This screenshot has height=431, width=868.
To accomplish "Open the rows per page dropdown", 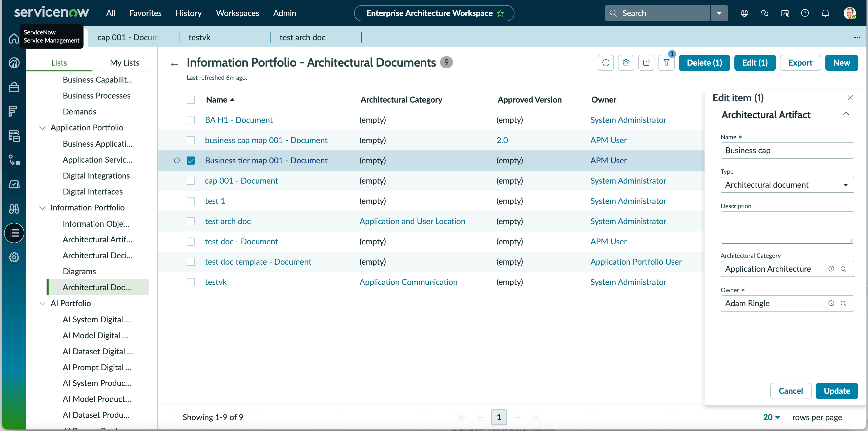I will tap(771, 417).
